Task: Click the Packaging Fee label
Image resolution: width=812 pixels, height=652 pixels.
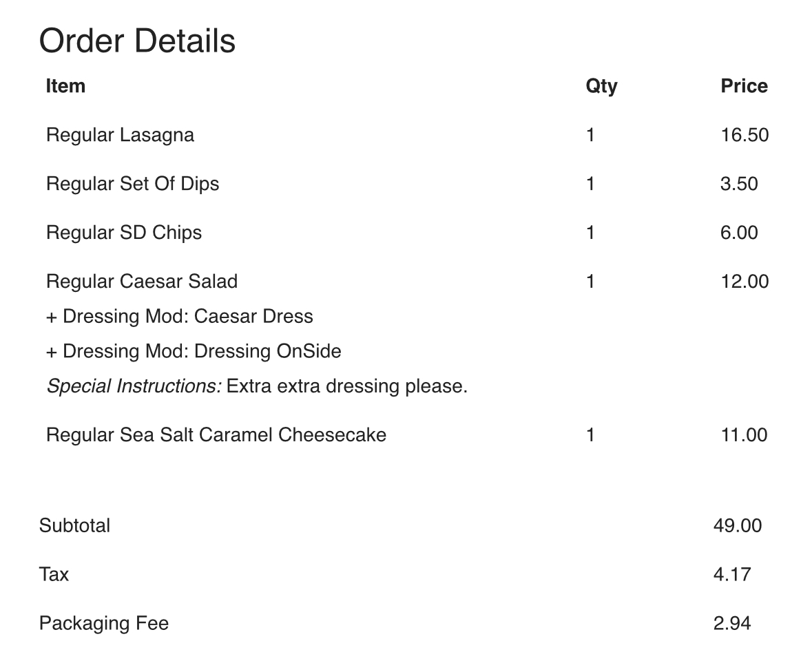Action: [104, 624]
